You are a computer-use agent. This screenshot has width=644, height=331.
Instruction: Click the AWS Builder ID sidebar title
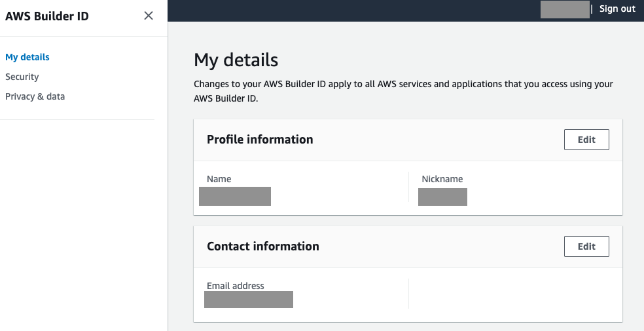(47, 16)
